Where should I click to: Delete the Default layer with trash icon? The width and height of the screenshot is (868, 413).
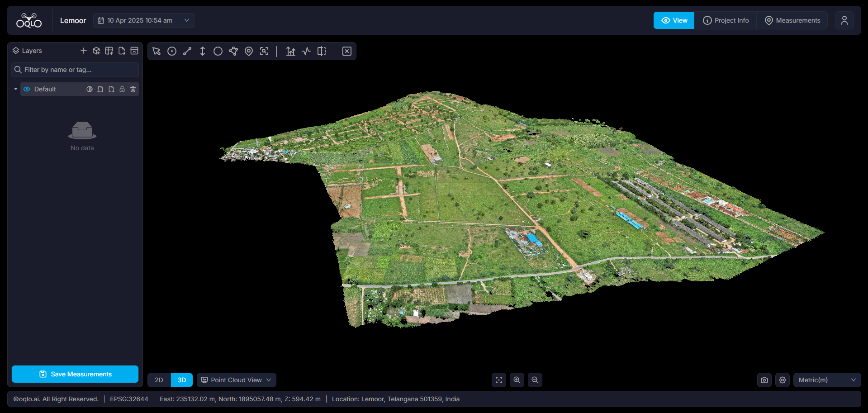tap(133, 89)
